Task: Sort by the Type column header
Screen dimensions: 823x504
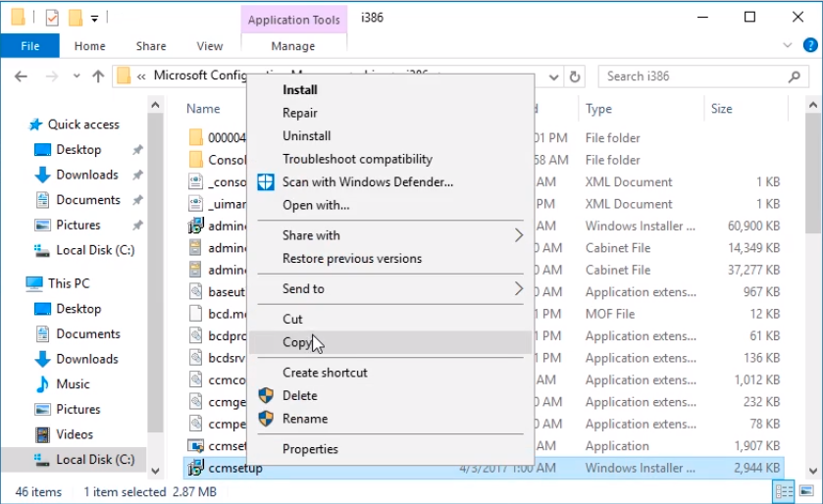Action: 599,109
